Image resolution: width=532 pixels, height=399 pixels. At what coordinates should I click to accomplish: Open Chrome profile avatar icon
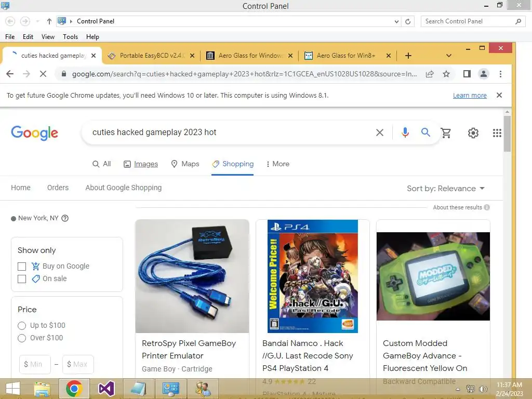(x=484, y=74)
